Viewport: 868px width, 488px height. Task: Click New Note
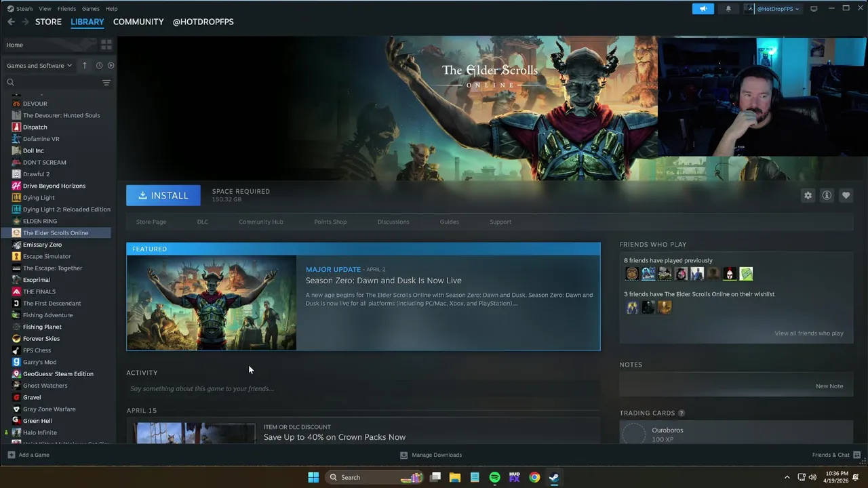coord(829,386)
